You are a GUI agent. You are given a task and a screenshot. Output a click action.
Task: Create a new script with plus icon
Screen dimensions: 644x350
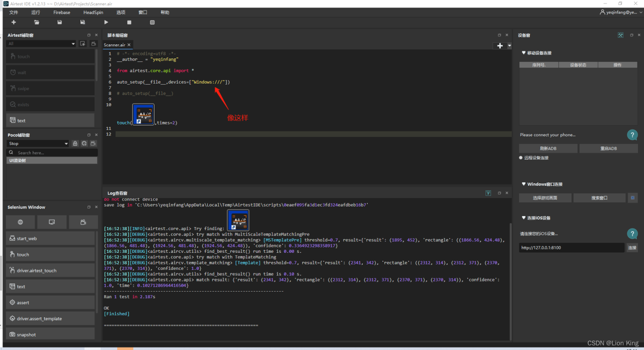[x=14, y=22]
